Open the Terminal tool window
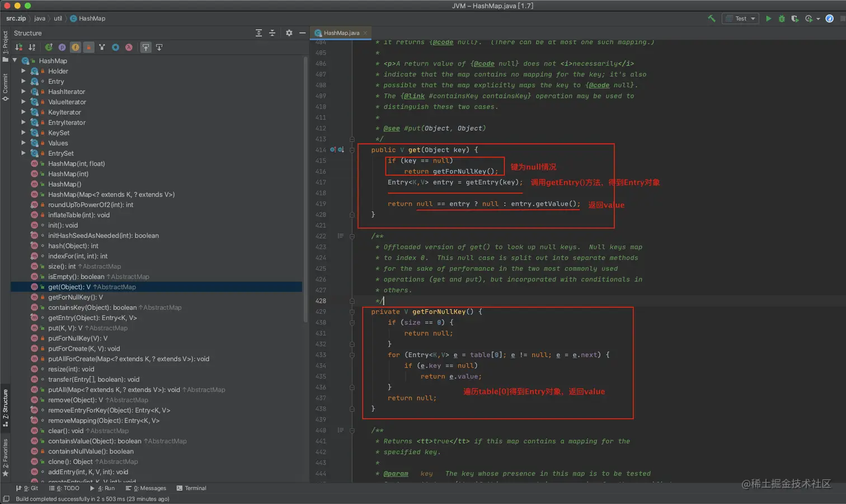This screenshot has width=846, height=504. coord(191,488)
